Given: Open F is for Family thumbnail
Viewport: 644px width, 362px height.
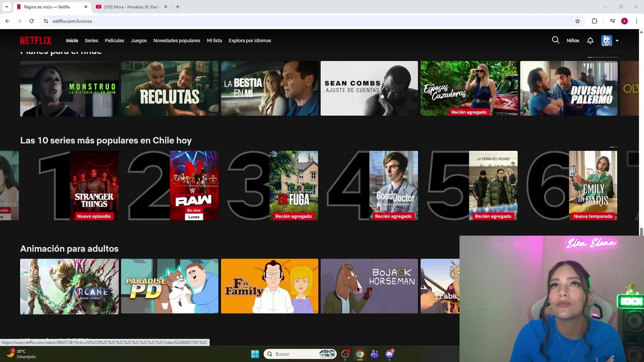Looking at the screenshot, I should coord(270,286).
